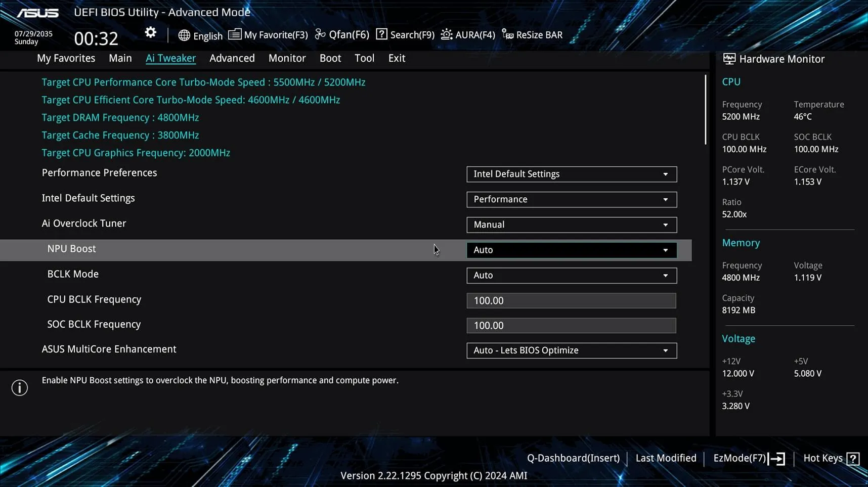Open Qfan control fan icon

coord(320,34)
